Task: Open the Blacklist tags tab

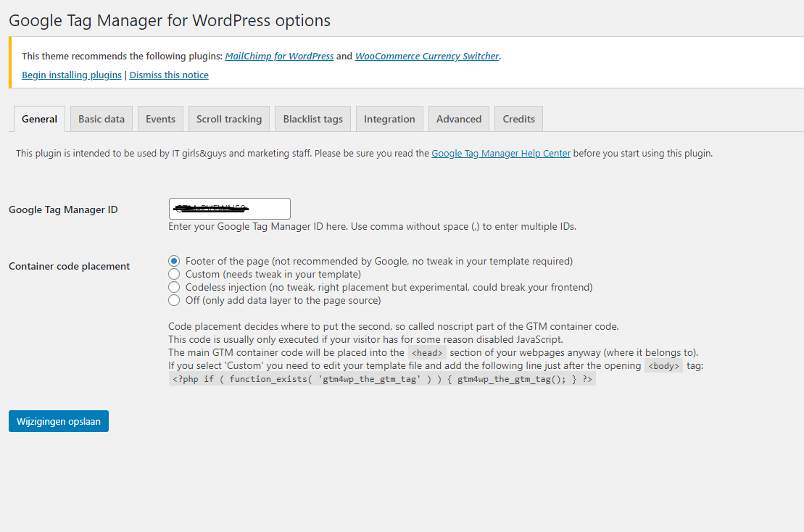Action: (x=312, y=119)
